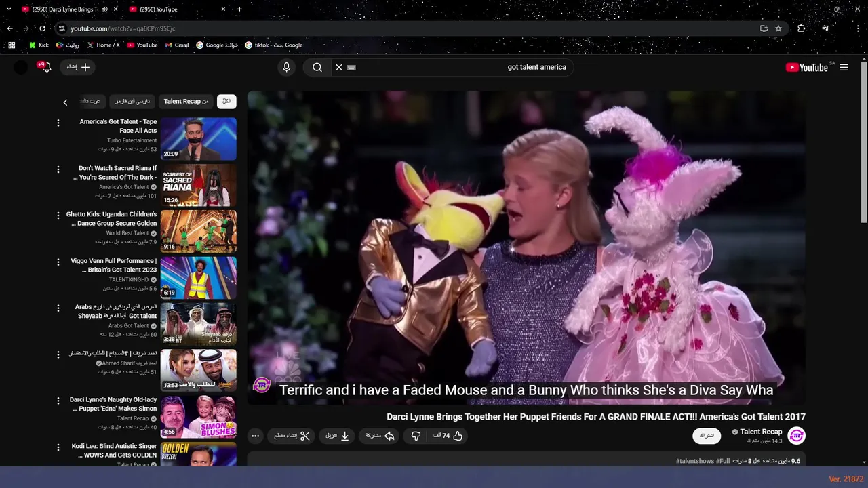Image resolution: width=868 pixels, height=488 pixels.
Task: Open the notifications bell
Action: [46, 67]
